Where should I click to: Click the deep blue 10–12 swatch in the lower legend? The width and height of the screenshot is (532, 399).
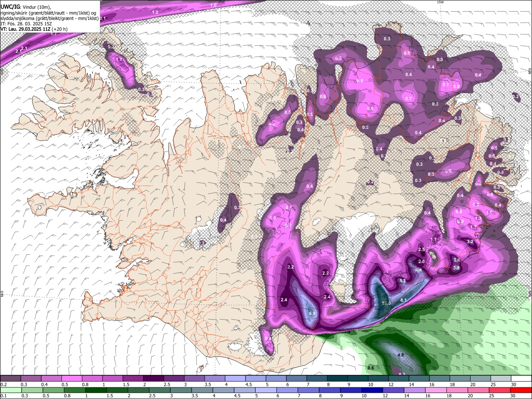(372, 390)
